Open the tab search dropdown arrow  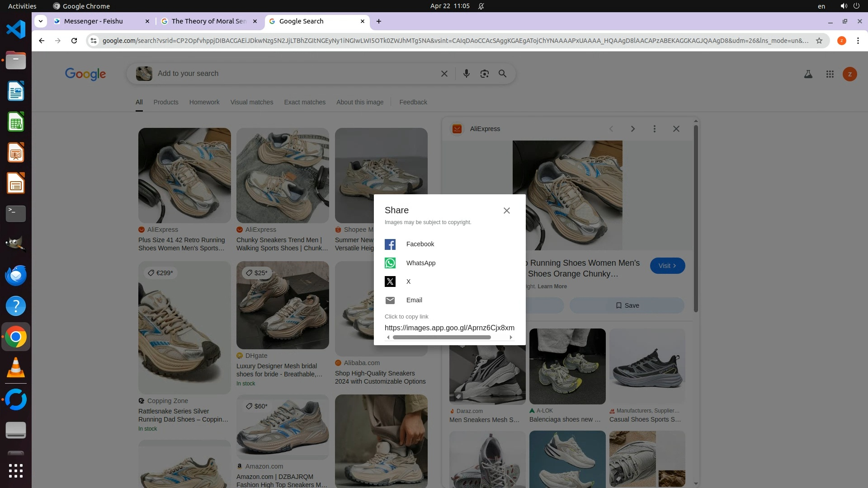[x=41, y=21]
